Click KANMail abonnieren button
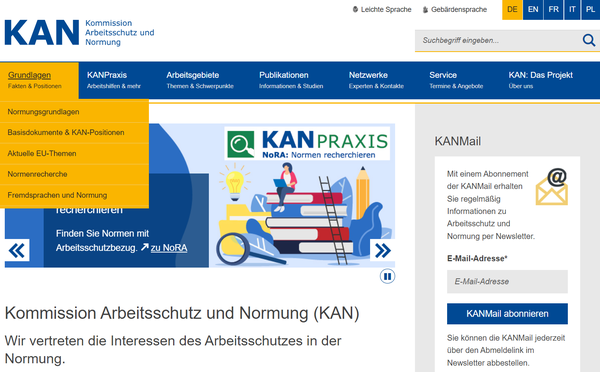 507,314
